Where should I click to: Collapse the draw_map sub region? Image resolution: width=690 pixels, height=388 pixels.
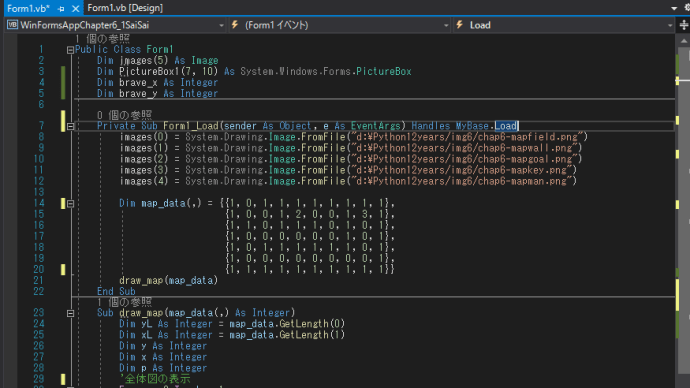click(x=70, y=313)
